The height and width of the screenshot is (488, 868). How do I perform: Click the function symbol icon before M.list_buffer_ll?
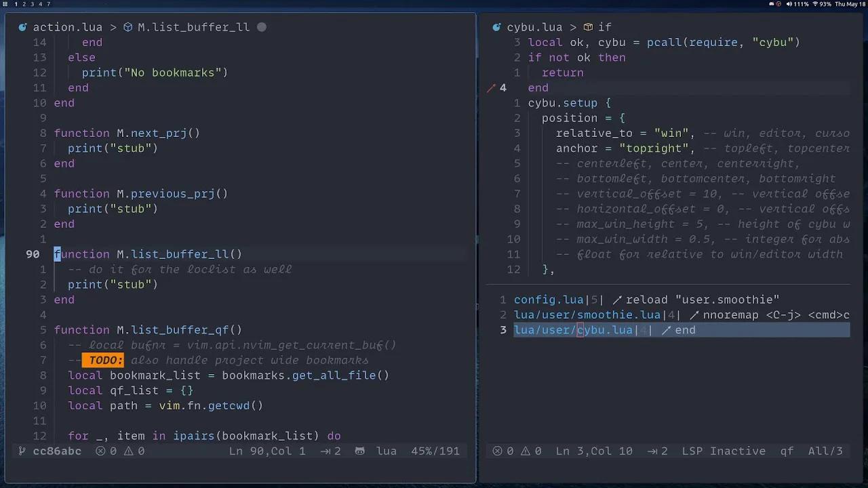[127, 27]
